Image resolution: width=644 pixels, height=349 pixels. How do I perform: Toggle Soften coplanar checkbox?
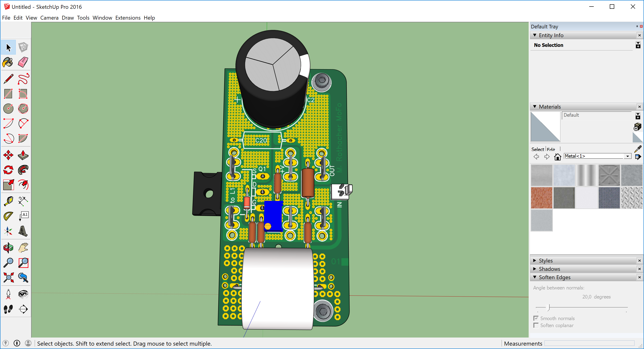click(x=536, y=325)
